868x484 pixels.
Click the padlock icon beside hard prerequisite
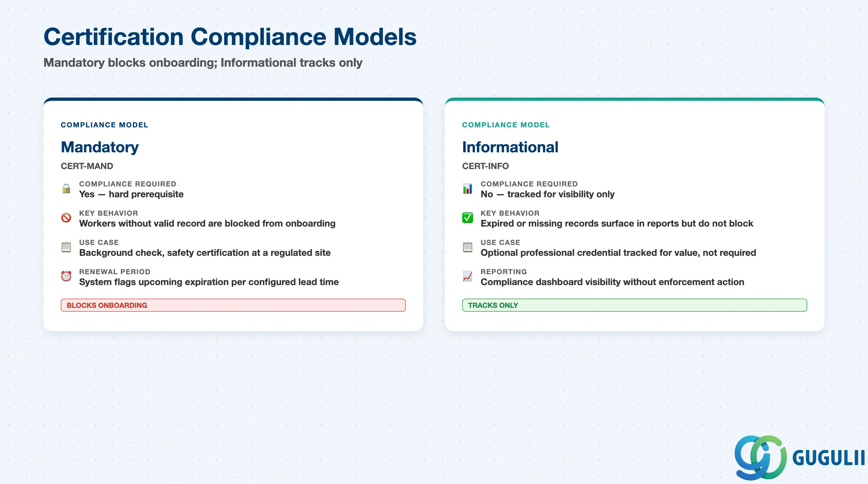66,189
